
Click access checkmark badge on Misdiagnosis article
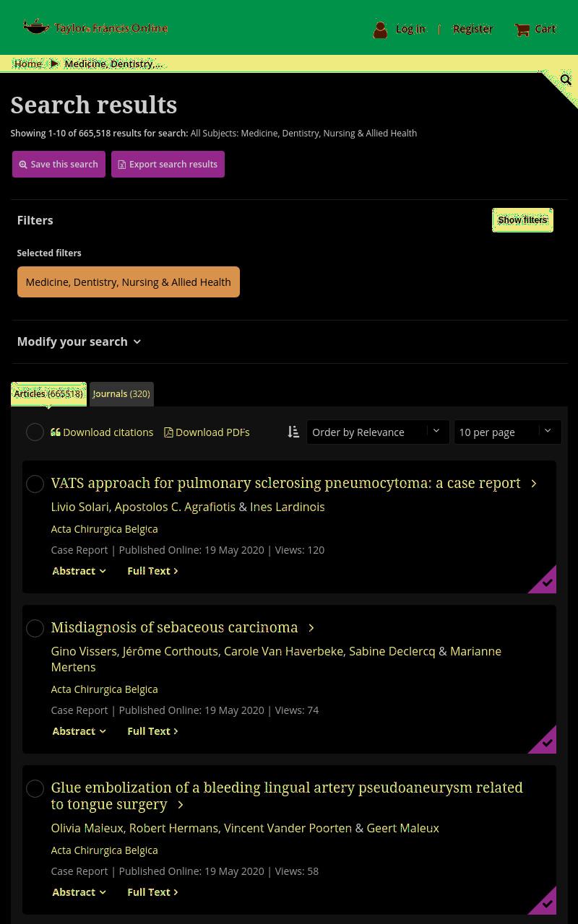tap(546, 742)
